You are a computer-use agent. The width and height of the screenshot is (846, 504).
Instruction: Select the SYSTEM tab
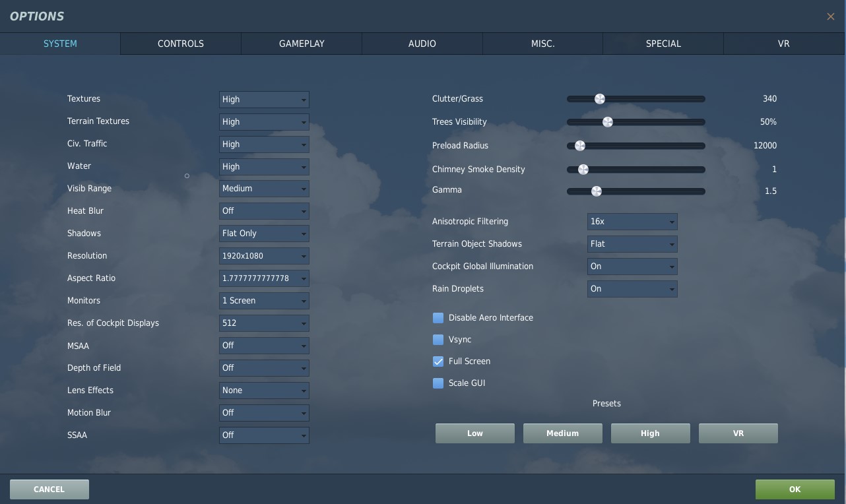coord(60,44)
